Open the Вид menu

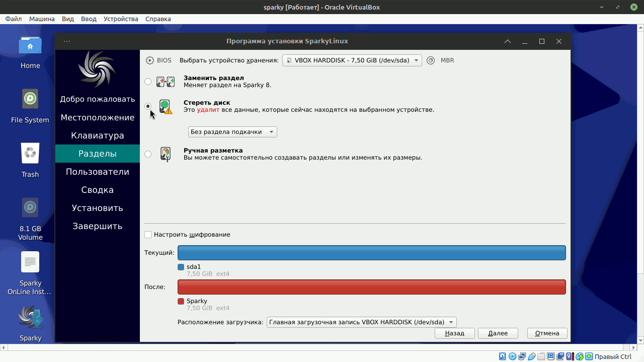[x=68, y=19]
